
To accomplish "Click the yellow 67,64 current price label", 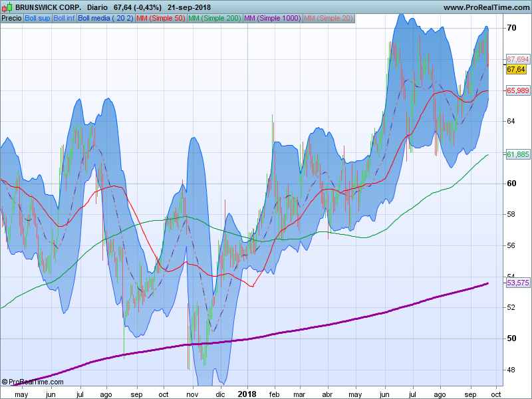I will (516, 70).
